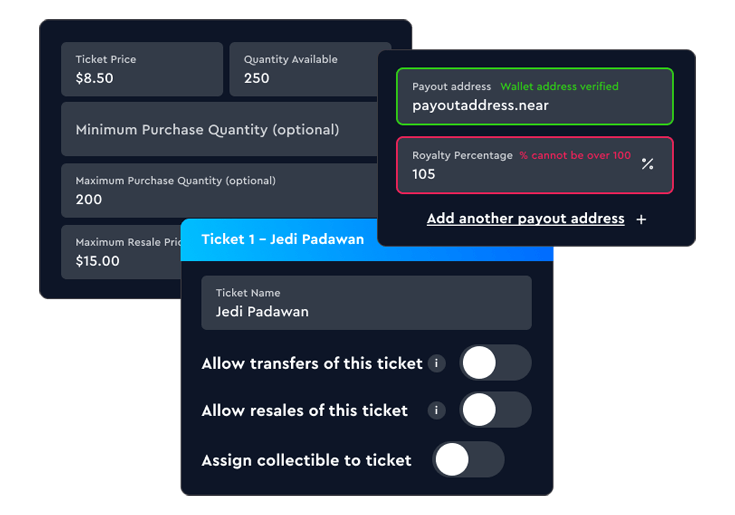Click the Ticket Name field Jedi Padawan

(367, 303)
